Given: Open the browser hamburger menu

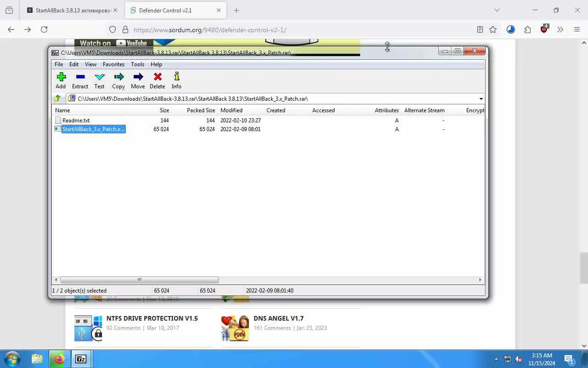Looking at the screenshot, I should pos(577,29).
